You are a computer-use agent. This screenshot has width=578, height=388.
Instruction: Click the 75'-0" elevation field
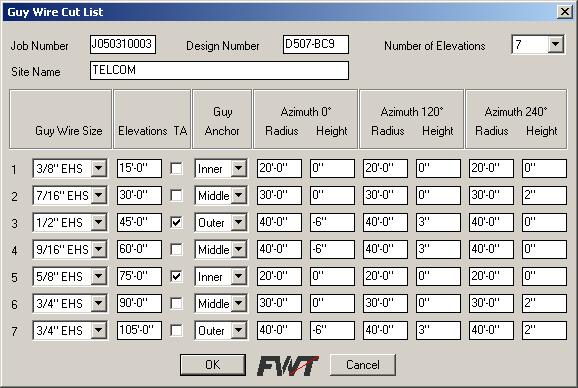pyautogui.click(x=139, y=276)
